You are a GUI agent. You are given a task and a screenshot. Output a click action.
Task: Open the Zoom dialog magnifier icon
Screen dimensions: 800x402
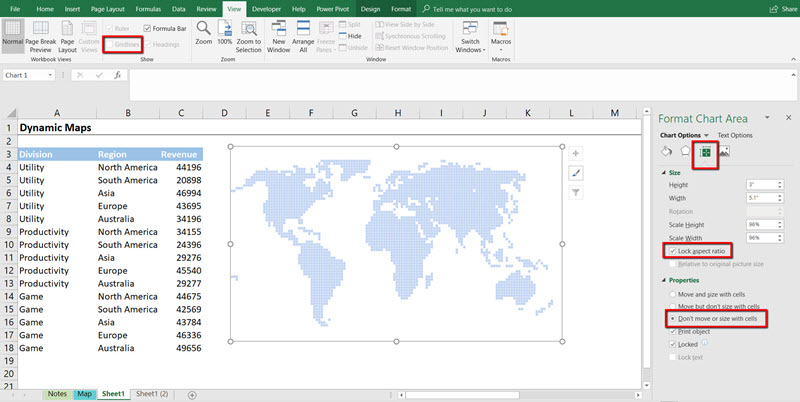coord(203,29)
